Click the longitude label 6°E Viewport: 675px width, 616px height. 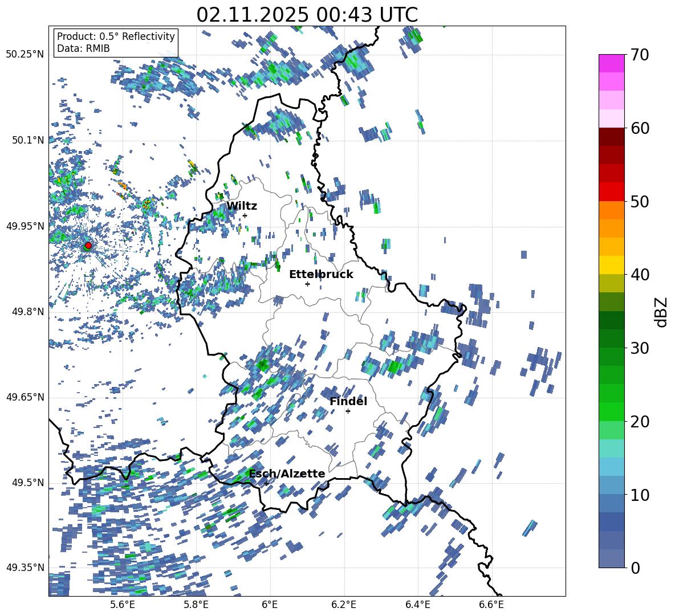(x=270, y=605)
